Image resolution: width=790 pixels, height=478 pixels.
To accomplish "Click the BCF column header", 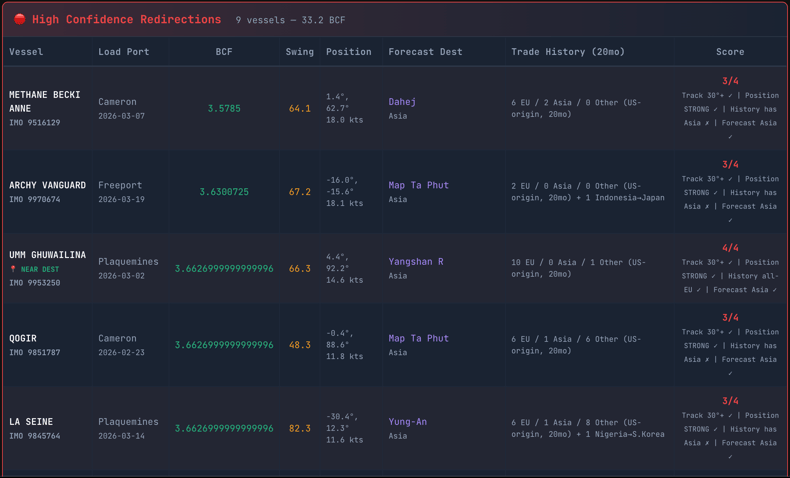I will (x=224, y=52).
